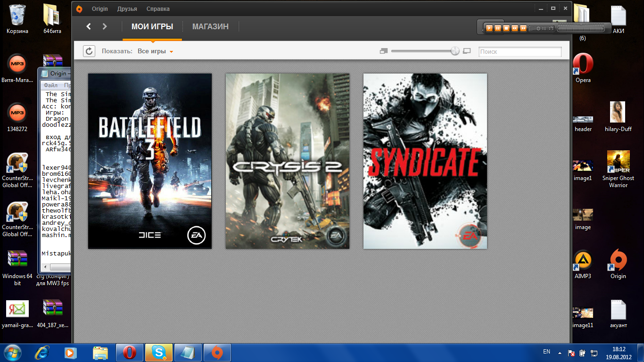Select the 64бита folder icon
644x362 pixels.
[52, 19]
